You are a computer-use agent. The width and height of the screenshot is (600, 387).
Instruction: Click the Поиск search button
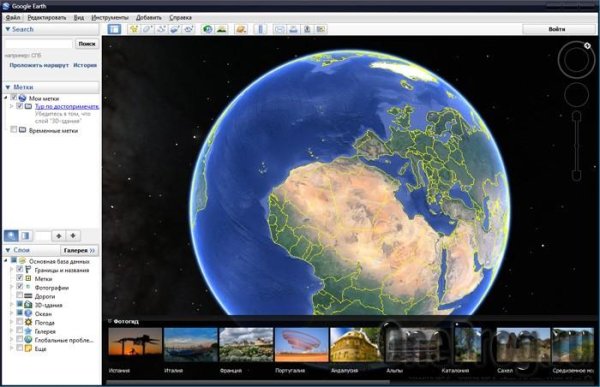pyautogui.click(x=87, y=44)
